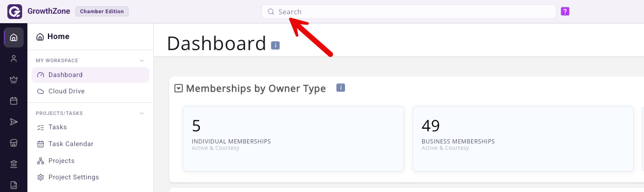644x192 pixels.
Task: Click the info icon next to Memberships by Owner Type
Action: pyautogui.click(x=340, y=88)
